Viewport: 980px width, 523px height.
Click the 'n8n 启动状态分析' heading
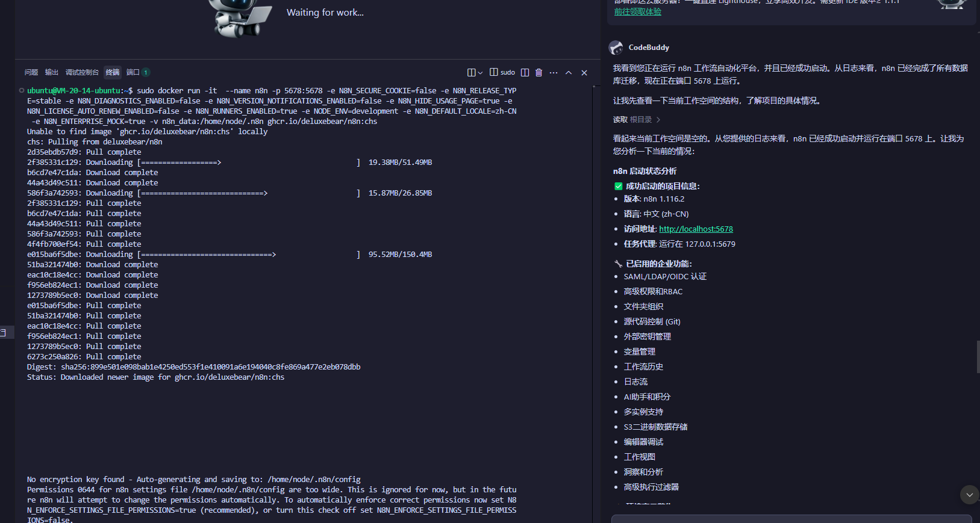tap(644, 171)
